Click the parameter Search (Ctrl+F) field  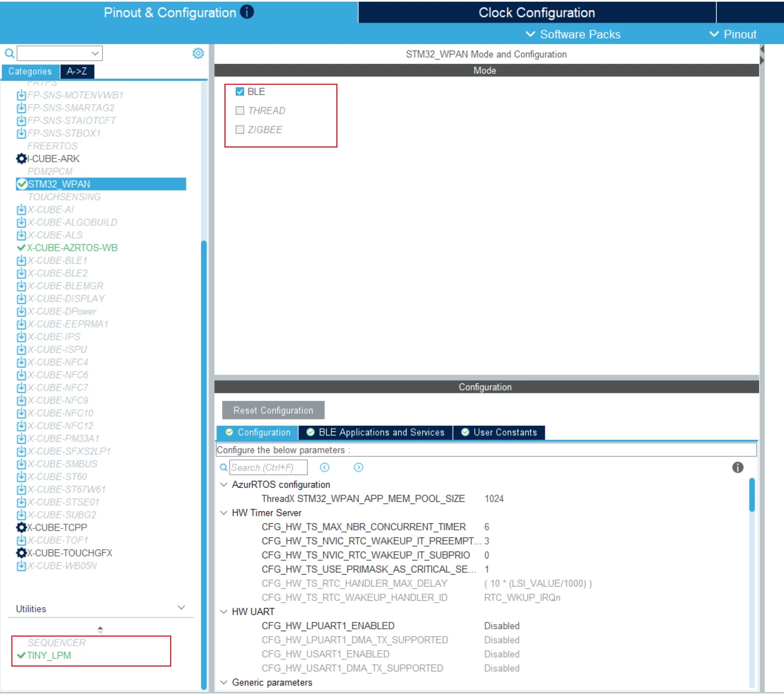coord(268,468)
